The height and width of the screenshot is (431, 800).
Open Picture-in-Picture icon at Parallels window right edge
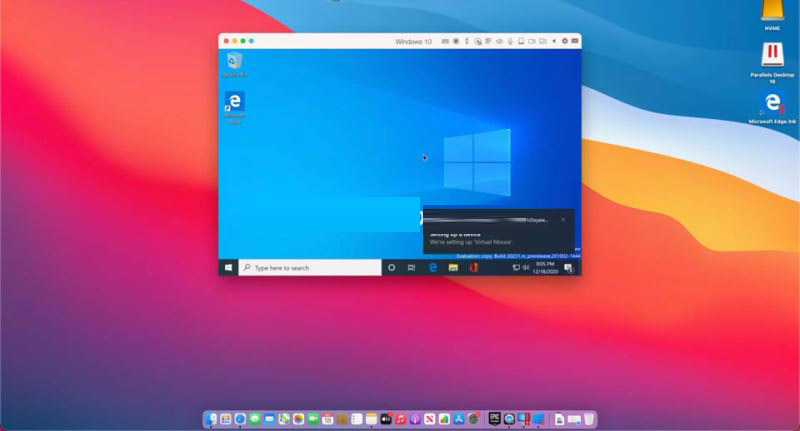pos(574,41)
